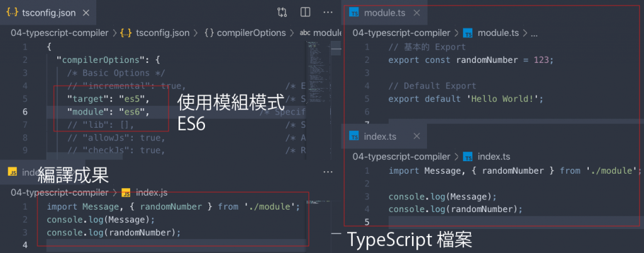Close the index.ts tab

pos(416,137)
